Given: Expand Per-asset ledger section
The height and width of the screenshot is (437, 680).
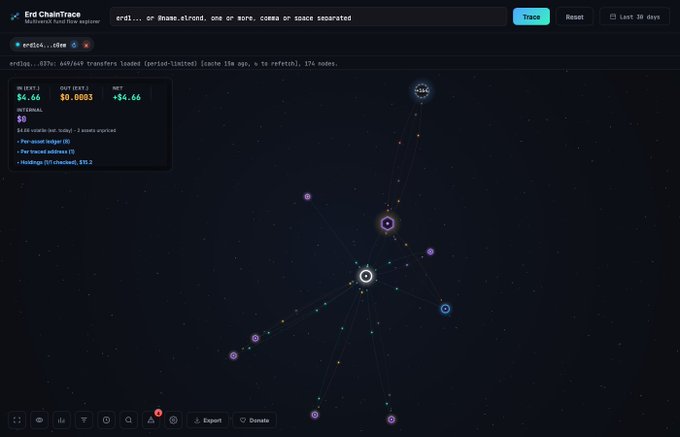Looking at the screenshot, I should tap(43, 141).
